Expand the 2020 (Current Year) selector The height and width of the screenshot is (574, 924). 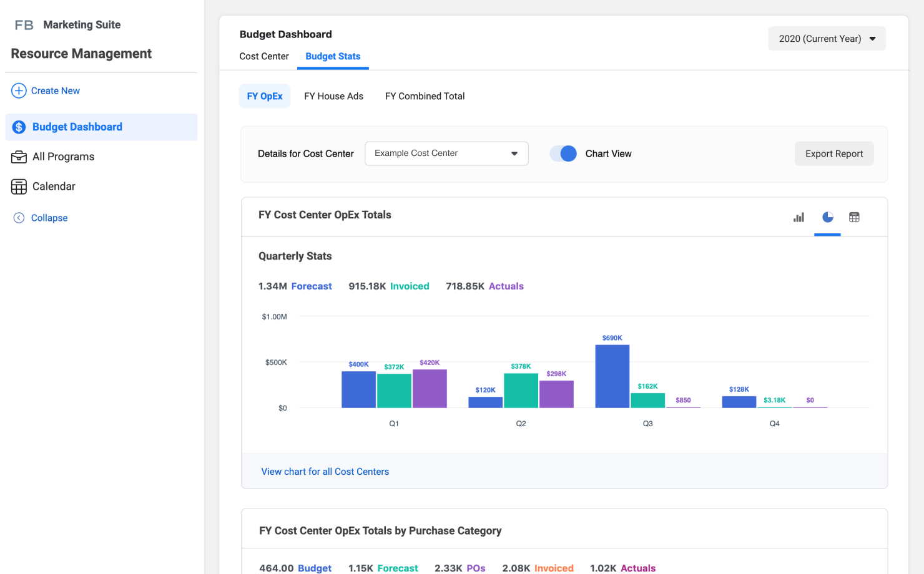pos(827,39)
